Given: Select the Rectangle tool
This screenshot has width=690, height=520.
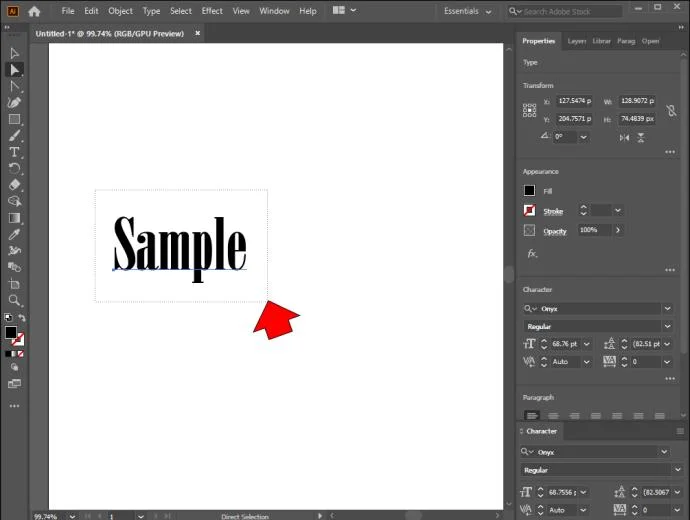Looking at the screenshot, I should click(x=14, y=119).
